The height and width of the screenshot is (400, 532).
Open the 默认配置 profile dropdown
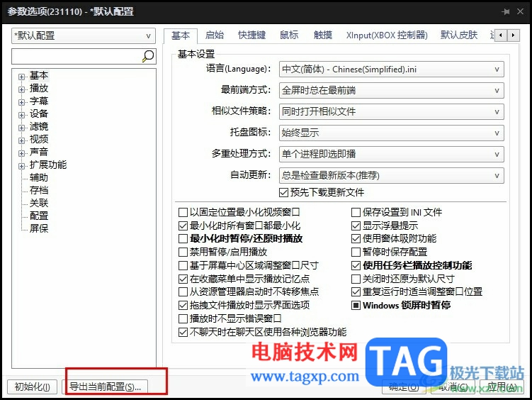click(x=84, y=35)
